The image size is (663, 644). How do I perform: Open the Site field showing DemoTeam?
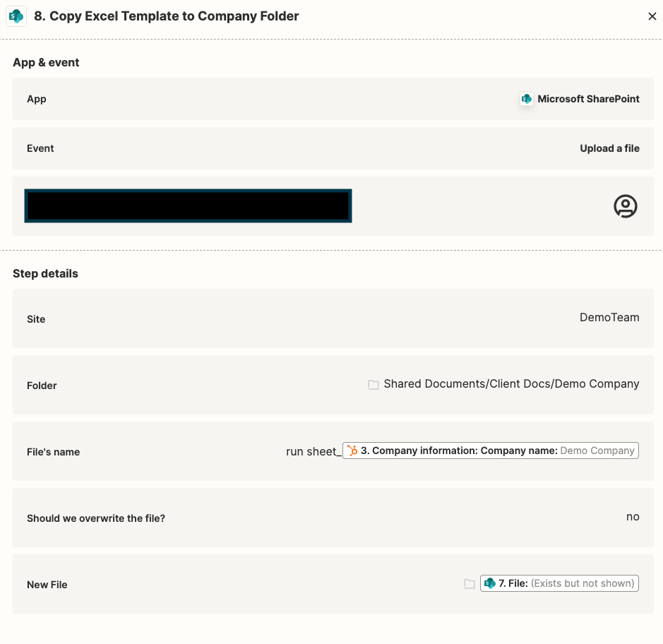click(333, 318)
